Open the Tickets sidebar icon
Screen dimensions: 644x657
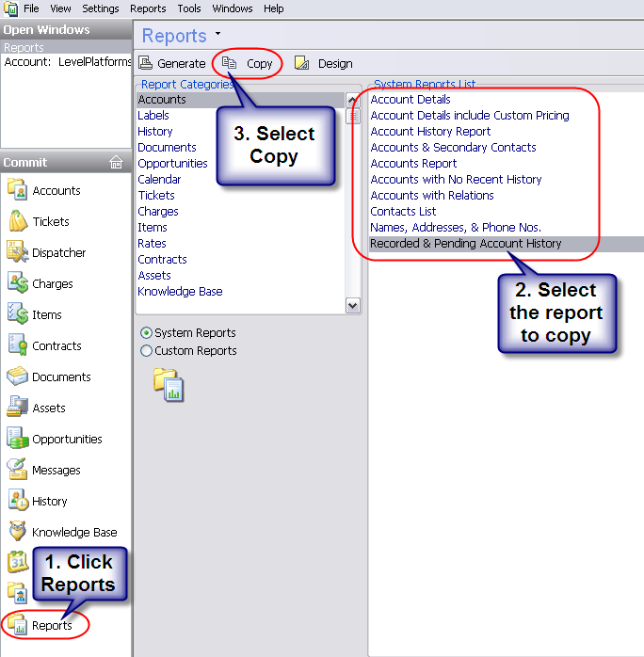coord(18,221)
